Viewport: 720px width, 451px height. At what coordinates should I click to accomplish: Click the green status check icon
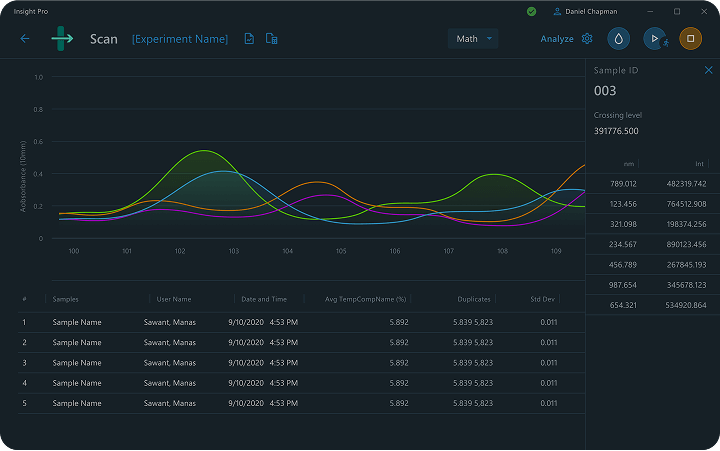531,11
